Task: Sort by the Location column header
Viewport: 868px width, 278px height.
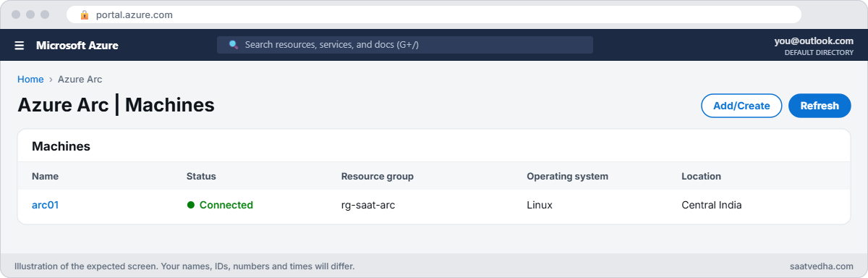Action: [701, 176]
